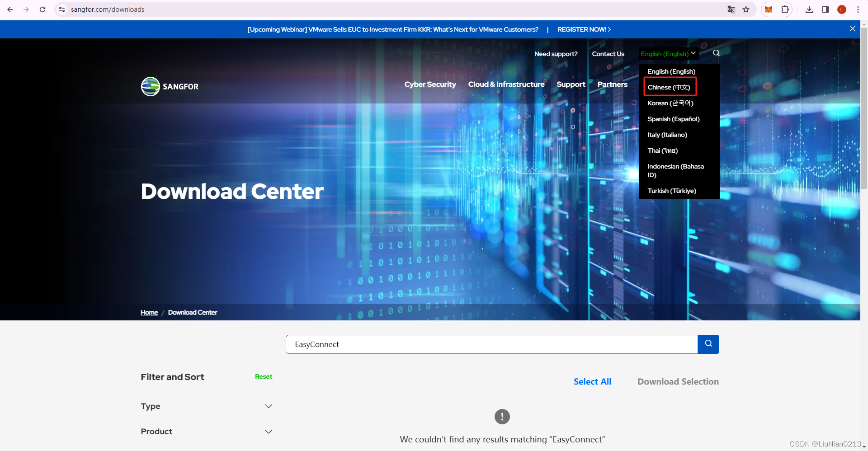Open the site search magnifier in header
The height and width of the screenshot is (451, 868).
[x=717, y=53]
